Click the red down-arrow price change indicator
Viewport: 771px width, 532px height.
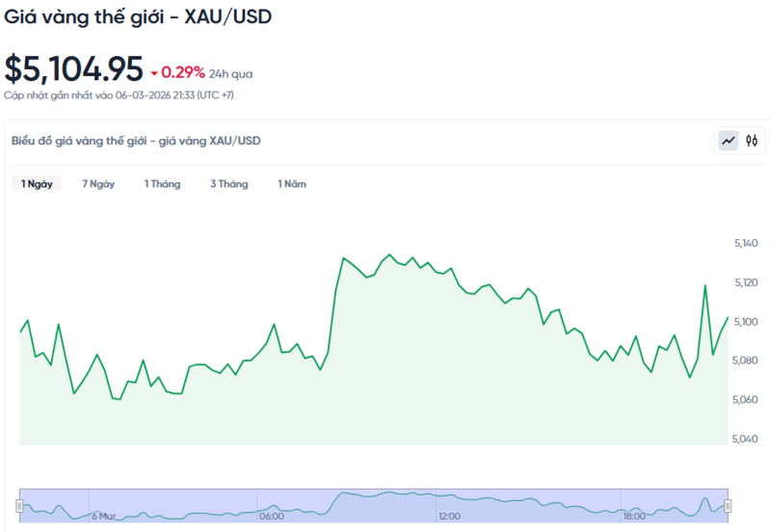(x=153, y=73)
